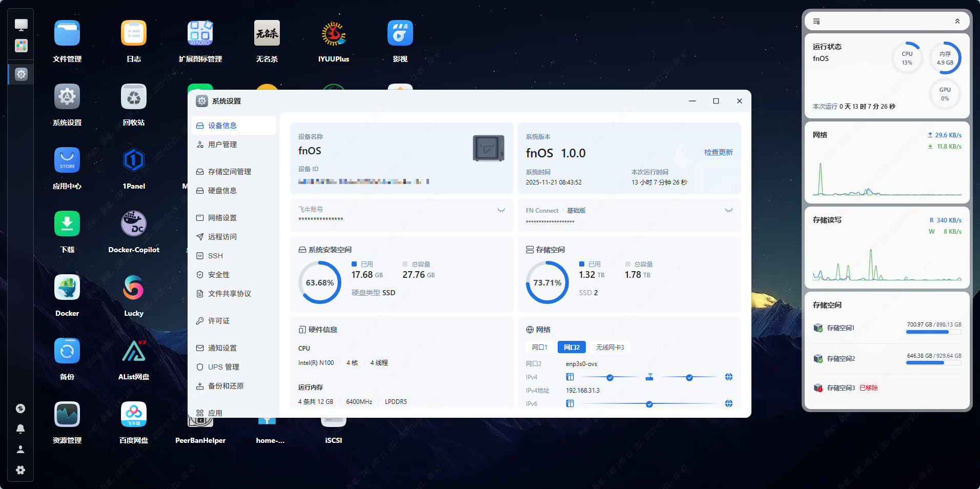This screenshot has height=489, width=980.
Task: Launch the Lucky app
Action: click(x=134, y=288)
